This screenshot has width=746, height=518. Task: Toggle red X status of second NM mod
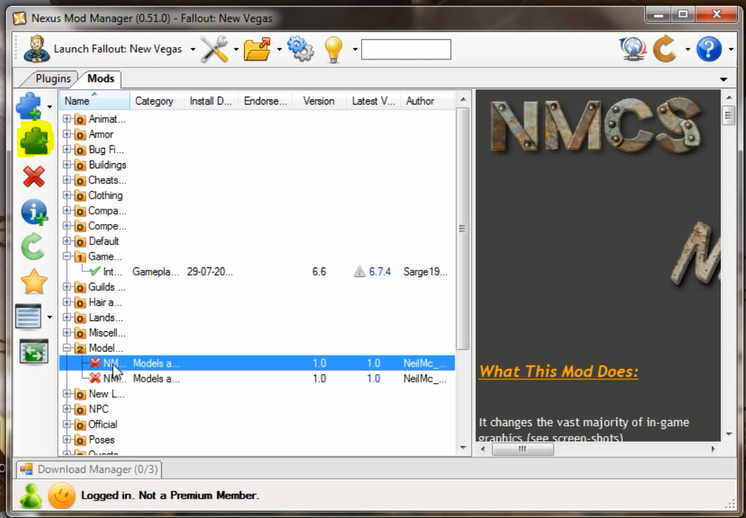click(x=95, y=378)
